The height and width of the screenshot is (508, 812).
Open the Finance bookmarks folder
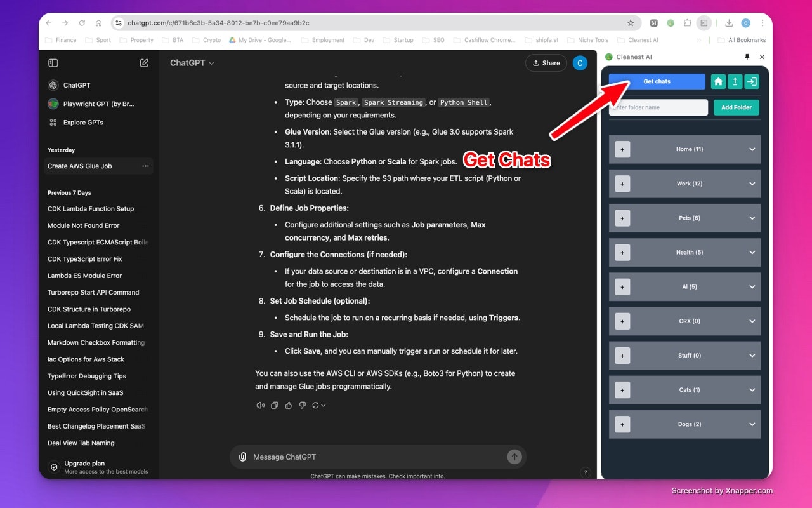coord(61,40)
